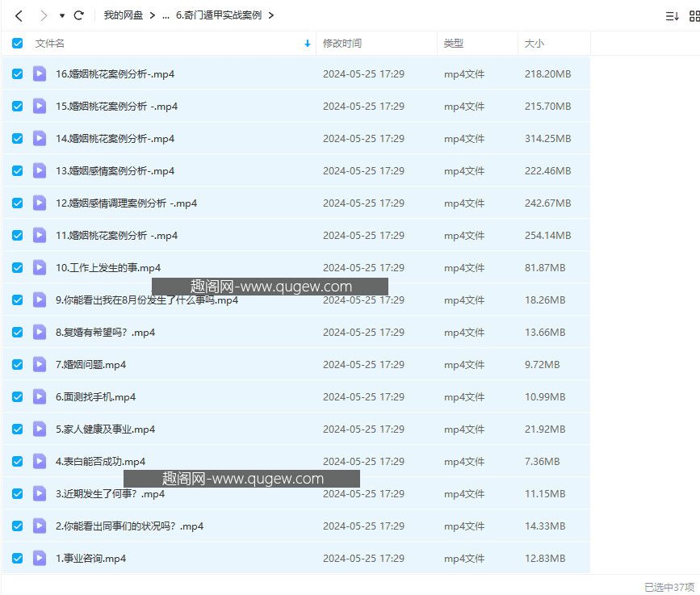Click the 我的网盘 breadcrumb

(124, 15)
